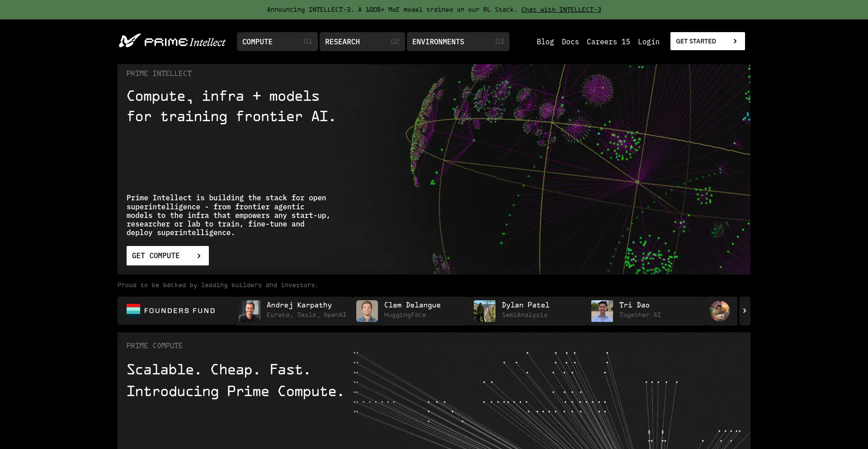This screenshot has height=449, width=868.
Task: Click Clem Delangue's avatar image
Action: click(x=367, y=311)
